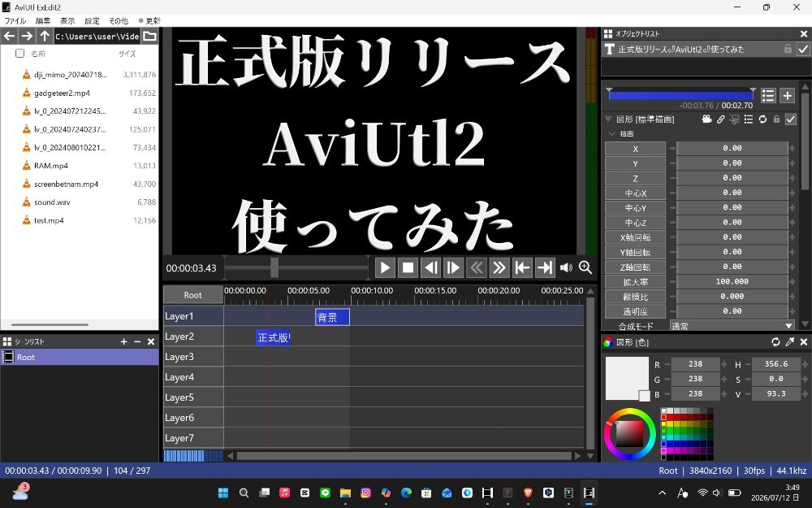This screenshot has height=508, width=812.
Task: Click the preview seek slider handle
Action: (x=274, y=267)
